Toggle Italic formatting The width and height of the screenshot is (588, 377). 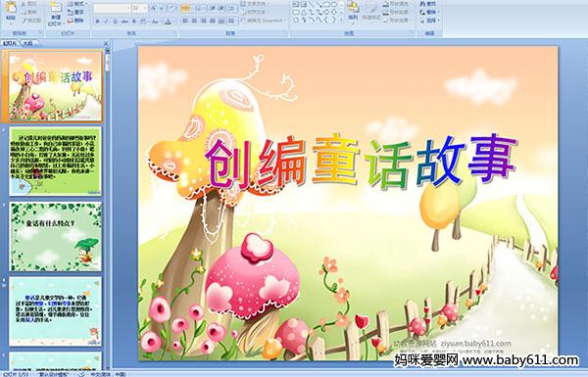click(106, 22)
